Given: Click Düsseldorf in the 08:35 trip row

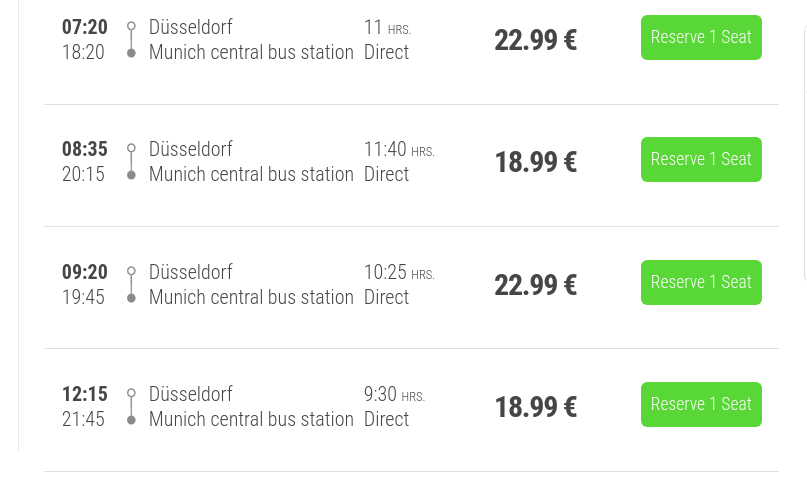Looking at the screenshot, I should (x=190, y=150).
